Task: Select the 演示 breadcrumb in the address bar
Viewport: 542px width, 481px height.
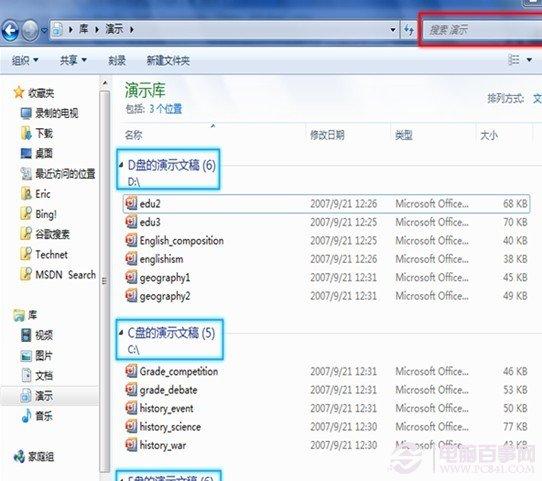Action: point(114,29)
